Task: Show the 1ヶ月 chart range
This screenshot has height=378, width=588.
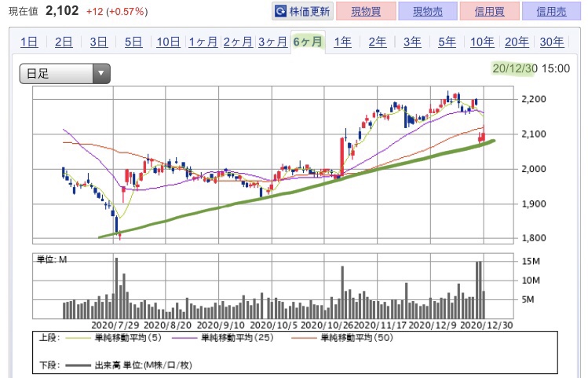Action: coord(203,42)
